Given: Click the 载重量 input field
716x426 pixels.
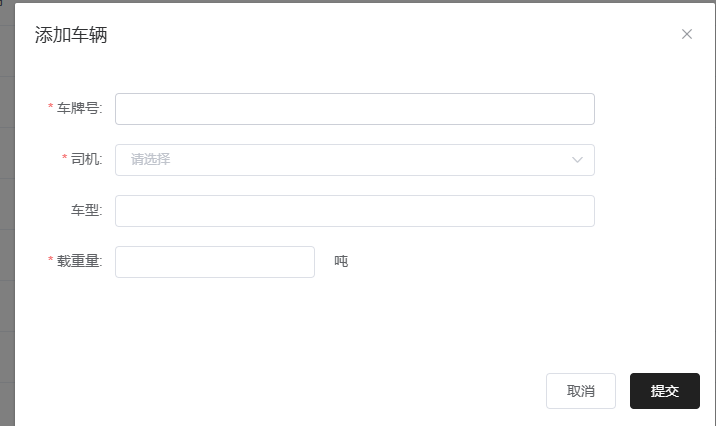Looking at the screenshot, I should click(215, 262).
